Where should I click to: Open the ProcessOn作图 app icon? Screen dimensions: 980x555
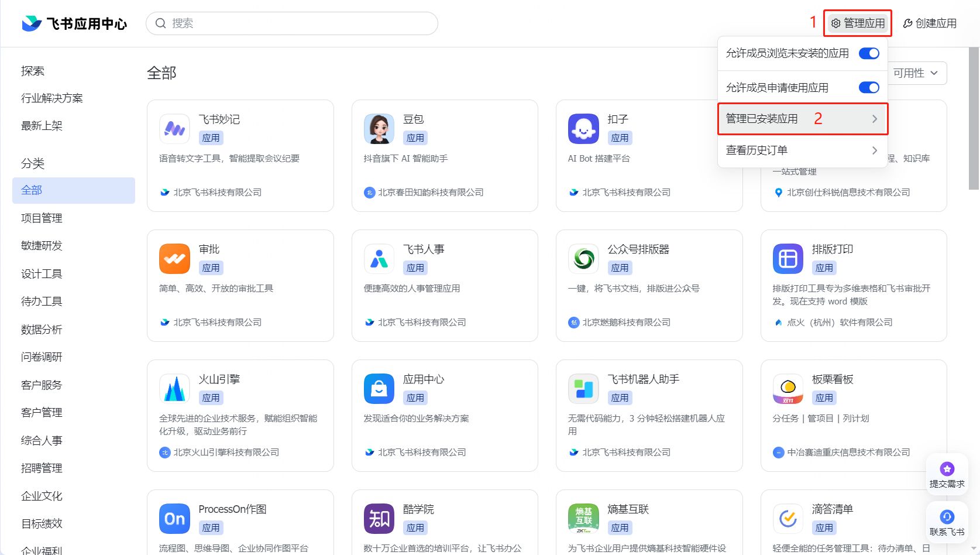tap(174, 519)
